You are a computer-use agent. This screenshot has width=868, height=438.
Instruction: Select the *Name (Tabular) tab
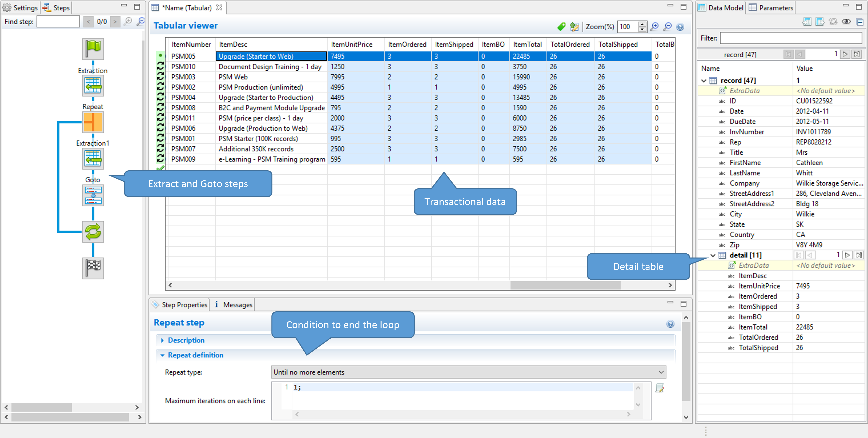point(187,7)
